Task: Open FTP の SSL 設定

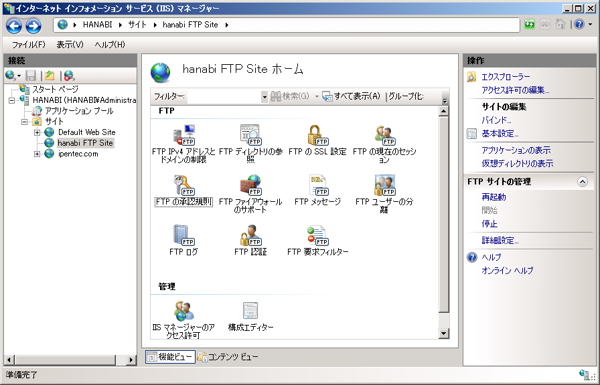Action: coord(317,140)
